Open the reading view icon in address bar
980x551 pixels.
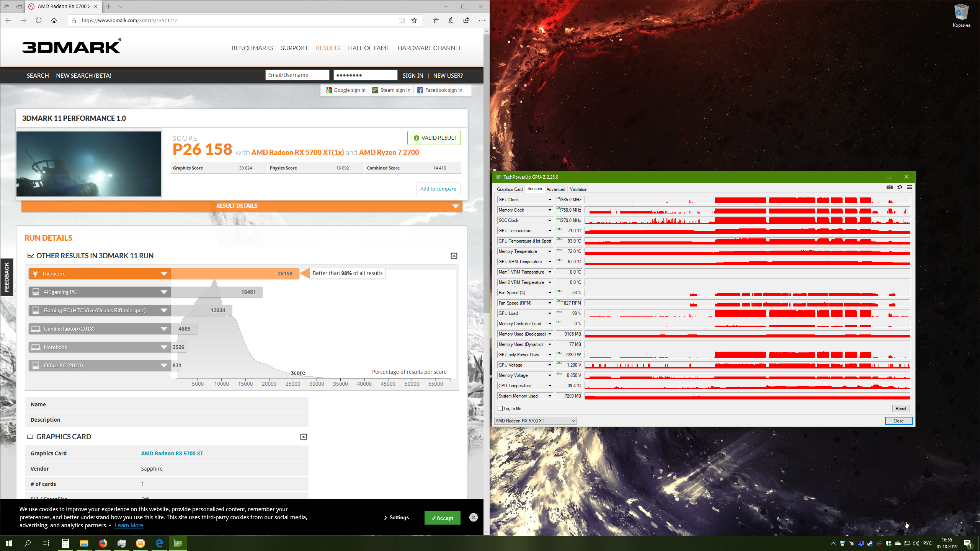tap(402, 20)
